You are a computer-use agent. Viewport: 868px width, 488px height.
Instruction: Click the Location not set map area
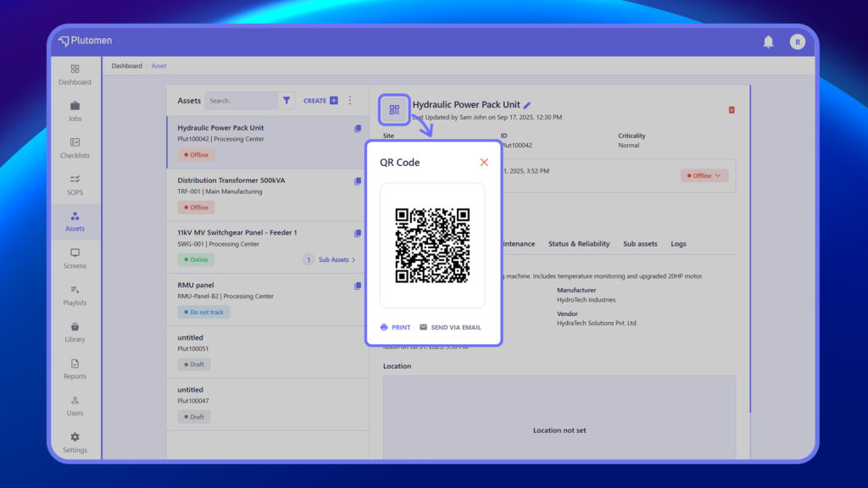click(559, 418)
